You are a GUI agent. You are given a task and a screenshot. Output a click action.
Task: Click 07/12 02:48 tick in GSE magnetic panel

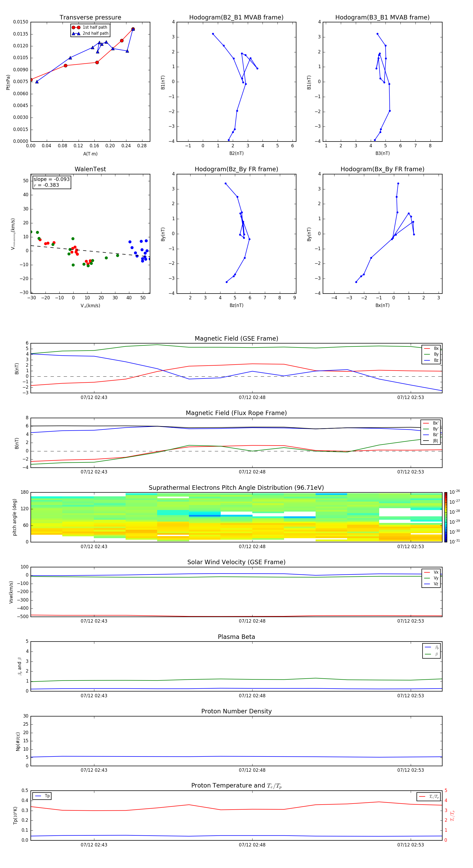252,398
